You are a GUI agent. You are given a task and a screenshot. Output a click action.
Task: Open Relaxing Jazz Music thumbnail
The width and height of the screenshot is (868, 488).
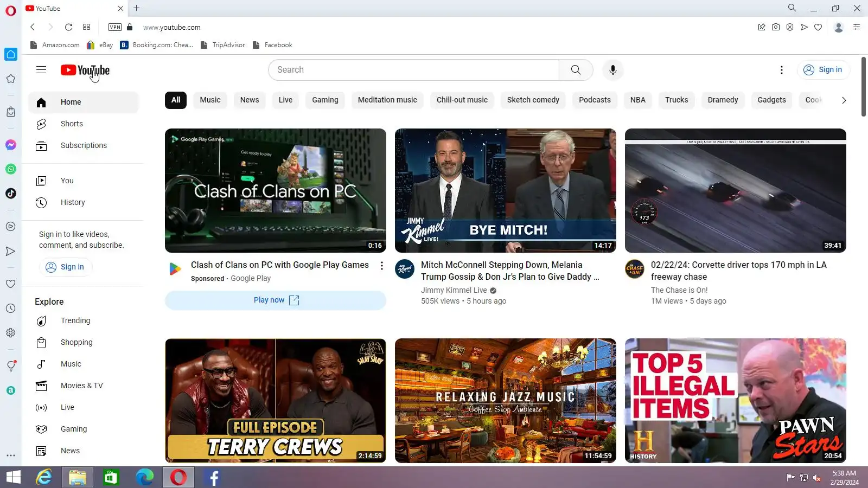pyautogui.click(x=506, y=401)
